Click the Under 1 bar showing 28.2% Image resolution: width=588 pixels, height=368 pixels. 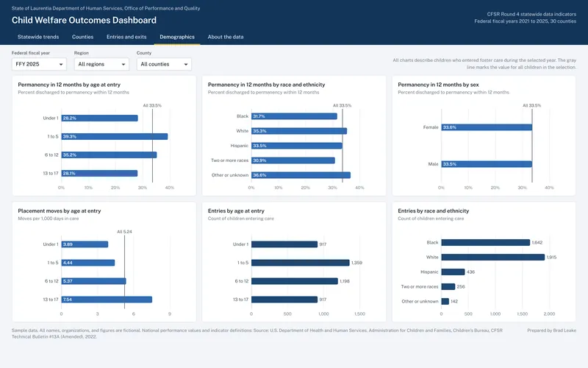[99, 118]
